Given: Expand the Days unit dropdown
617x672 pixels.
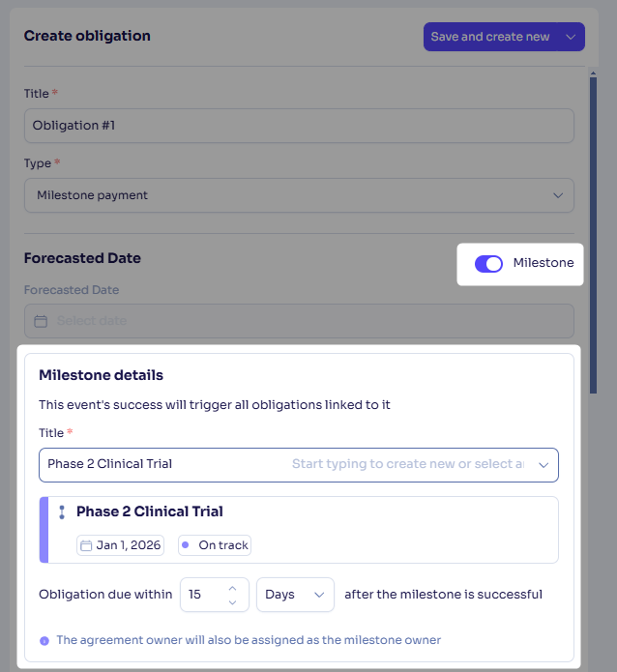Looking at the screenshot, I should pyautogui.click(x=295, y=595).
